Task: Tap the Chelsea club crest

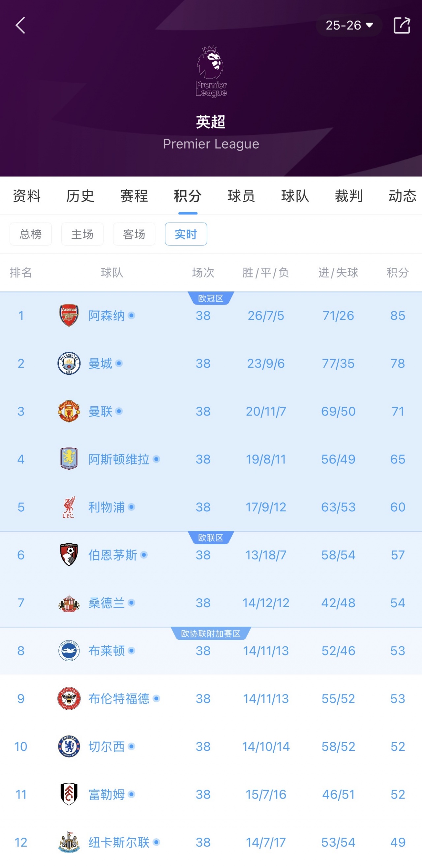Action: 69,746
